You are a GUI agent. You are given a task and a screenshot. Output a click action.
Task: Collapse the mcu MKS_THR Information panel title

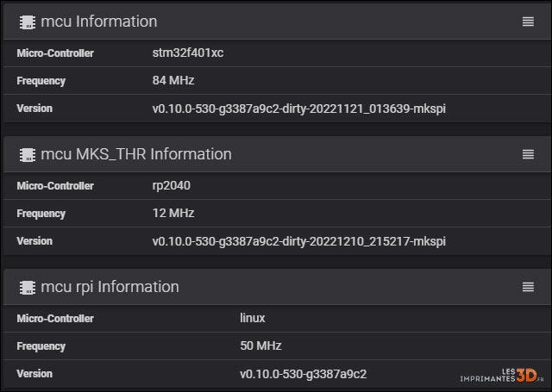136,154
